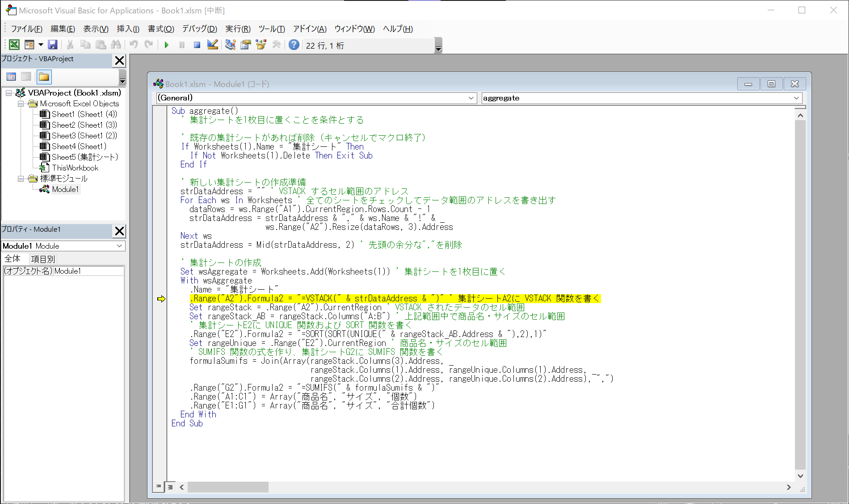Image resolution: width=849 pixels, height=504 pixels.
Task: Click View Object icon in project pane
Action: click(26, 77)
